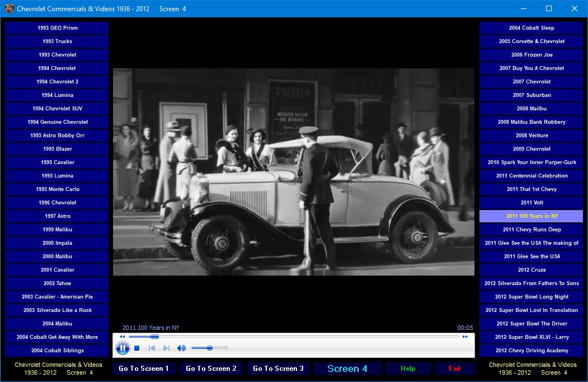Play the 2008 Venture video

coord(531,135)
